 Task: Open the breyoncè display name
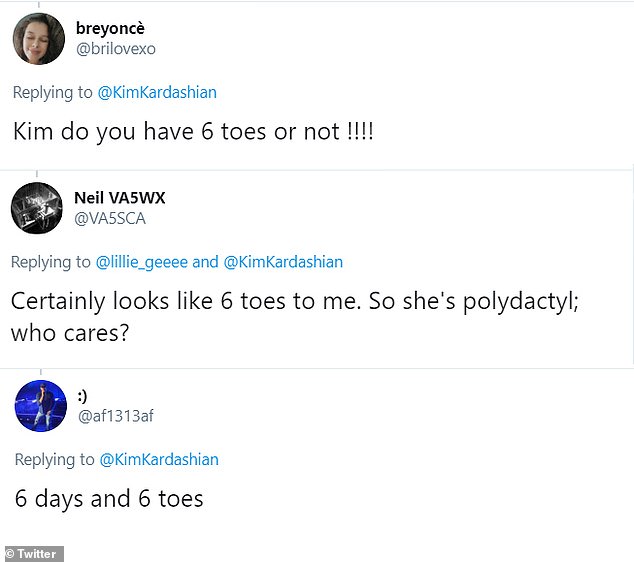(x=117, y=28)
